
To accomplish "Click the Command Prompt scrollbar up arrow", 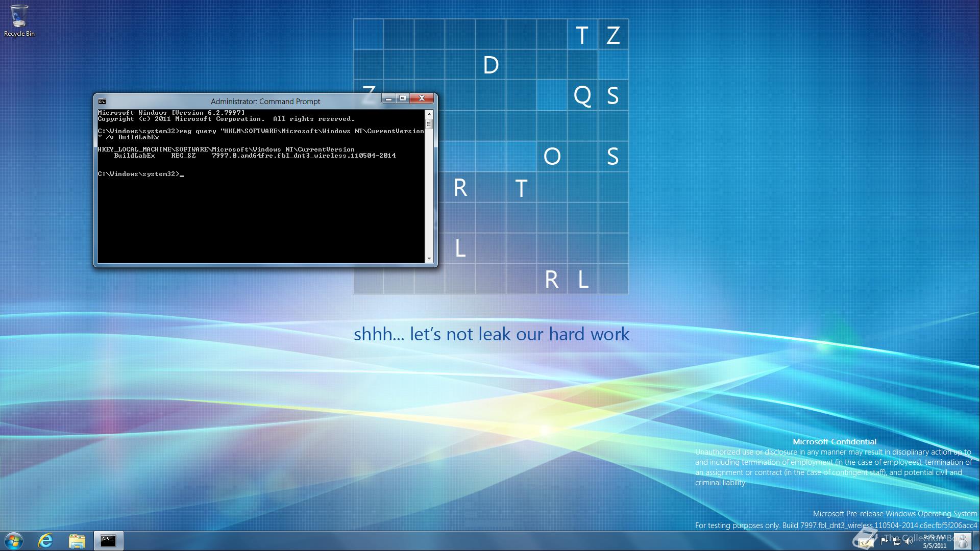I will 429,114.
